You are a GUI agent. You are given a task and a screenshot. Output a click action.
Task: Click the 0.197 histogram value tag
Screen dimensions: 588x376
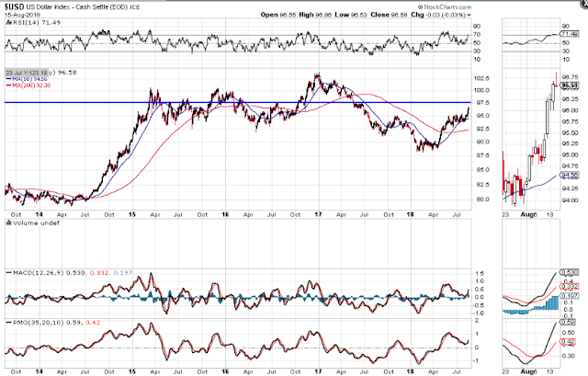[570, 296]
